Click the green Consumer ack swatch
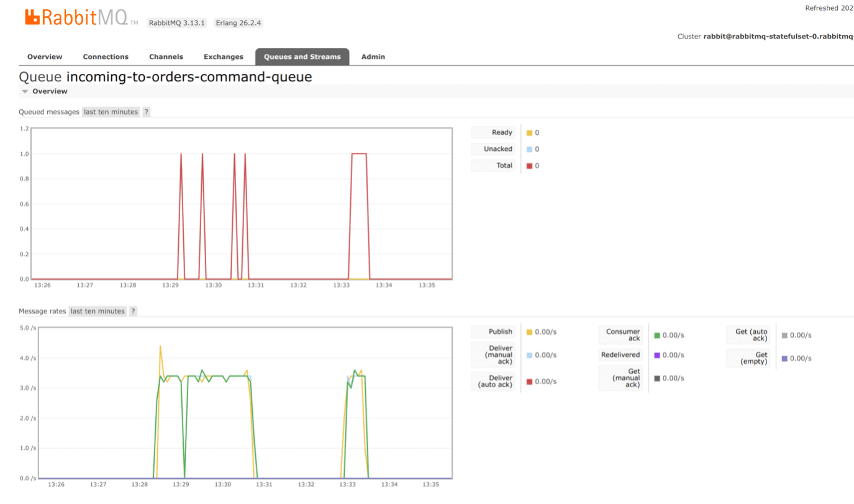The image size is (854, 504). coord(657,335)
